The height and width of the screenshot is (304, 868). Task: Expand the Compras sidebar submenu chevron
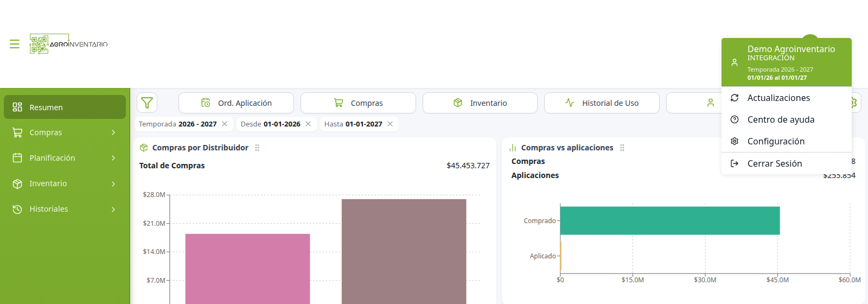(x=113, y=132)
